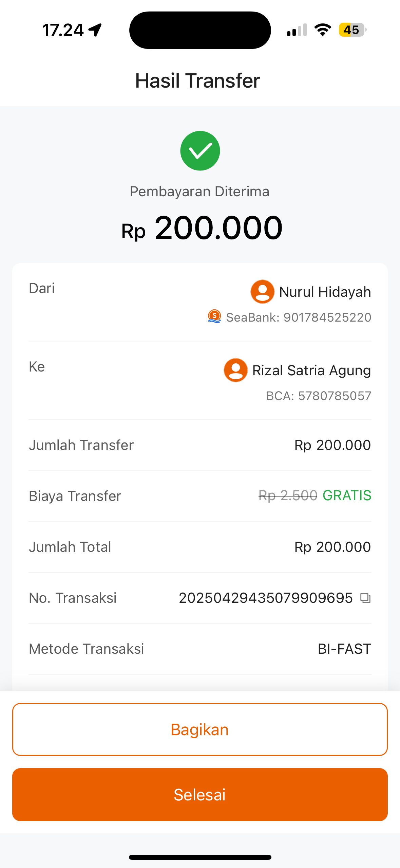Viewport: 400px width, 868px height.
Task: Tap the SeaBank logo icon
Action: (214, 317)
